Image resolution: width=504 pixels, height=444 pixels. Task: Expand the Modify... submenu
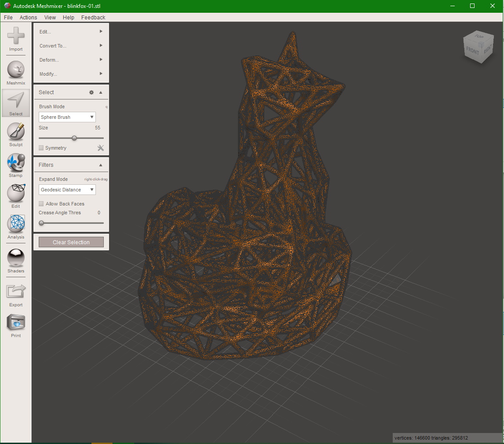[71, 74]
